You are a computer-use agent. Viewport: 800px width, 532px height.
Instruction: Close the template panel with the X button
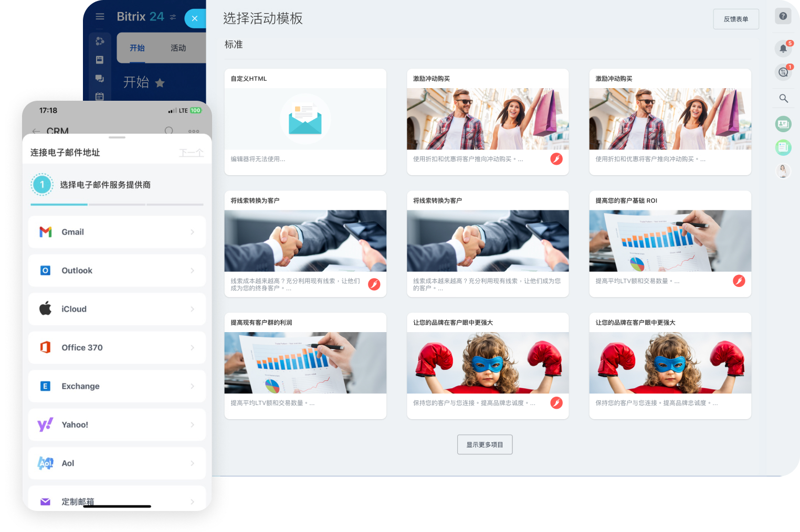(195, 18)
